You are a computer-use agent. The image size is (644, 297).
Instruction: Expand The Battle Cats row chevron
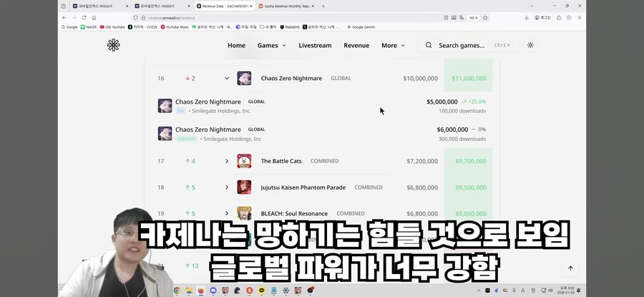(227, 161)
